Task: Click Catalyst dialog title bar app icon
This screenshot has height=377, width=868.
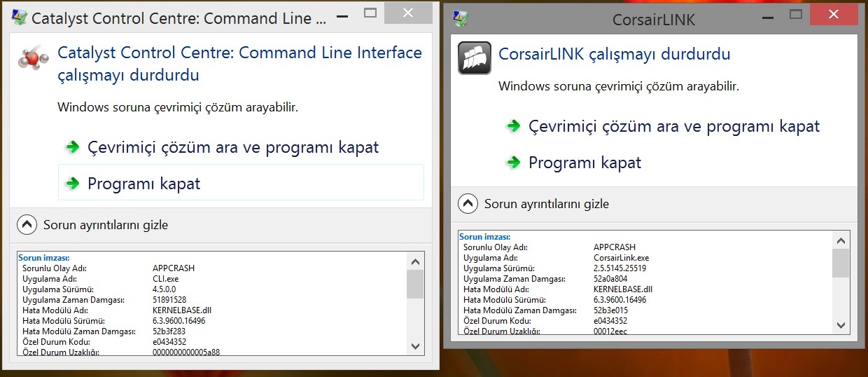Action: (x=20, y=18)
